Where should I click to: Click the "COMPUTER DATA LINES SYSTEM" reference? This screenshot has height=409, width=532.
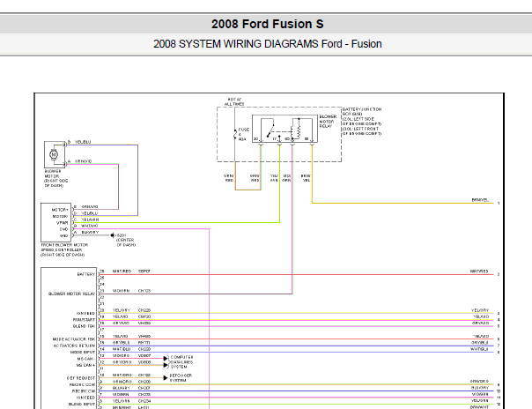[x=181, y=361]
